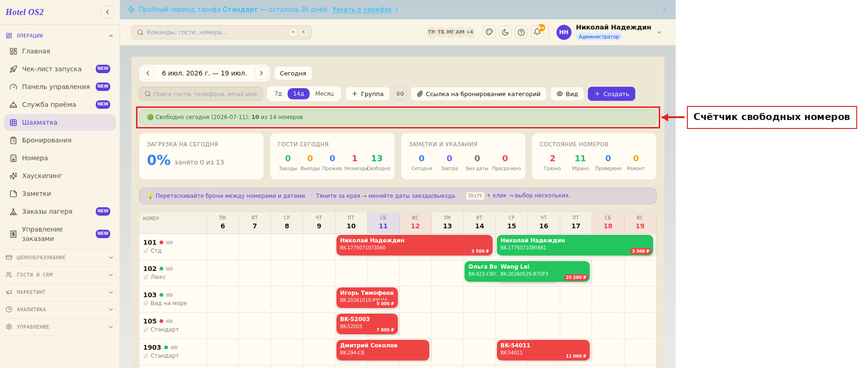Viewport: 868px width, 368px height.
Task: Click the Создать button
Action: coord(611,94)
